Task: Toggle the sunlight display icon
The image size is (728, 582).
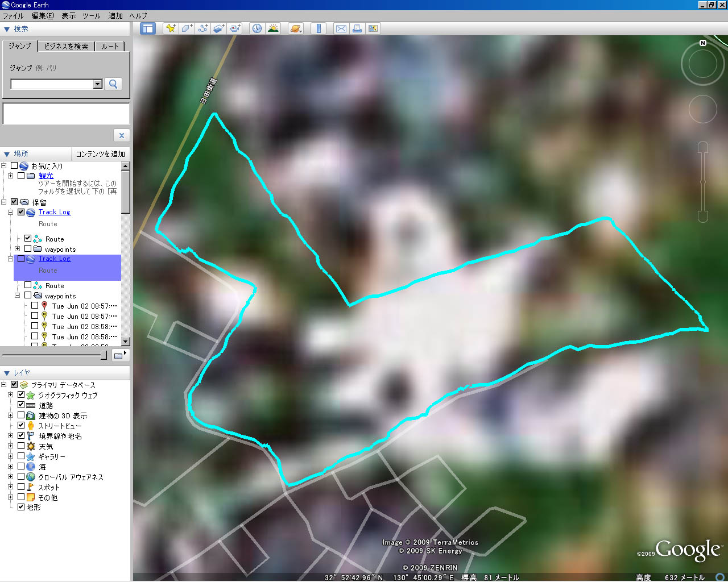Action: tap(273, 28)
